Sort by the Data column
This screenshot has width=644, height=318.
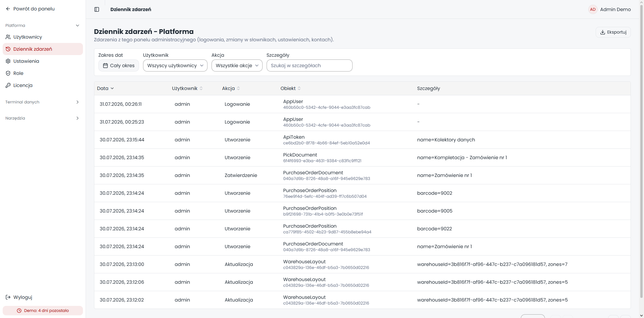[105, 88]
